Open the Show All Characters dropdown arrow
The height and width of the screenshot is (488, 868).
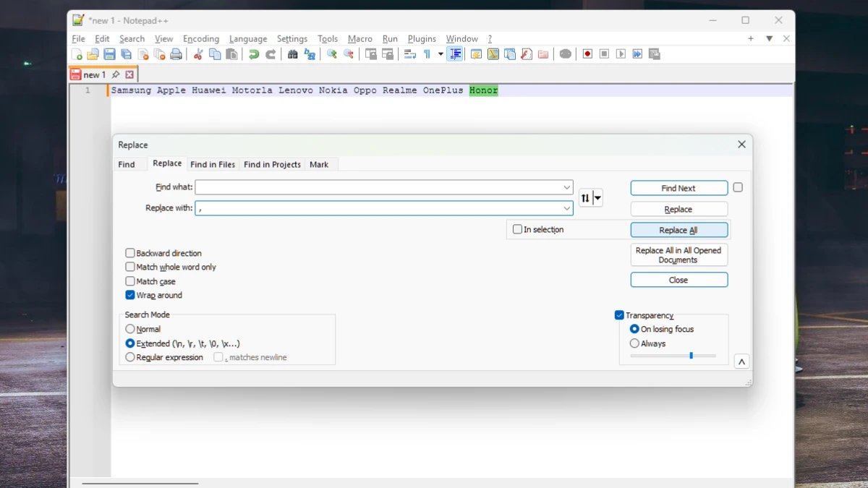(441, 54)
